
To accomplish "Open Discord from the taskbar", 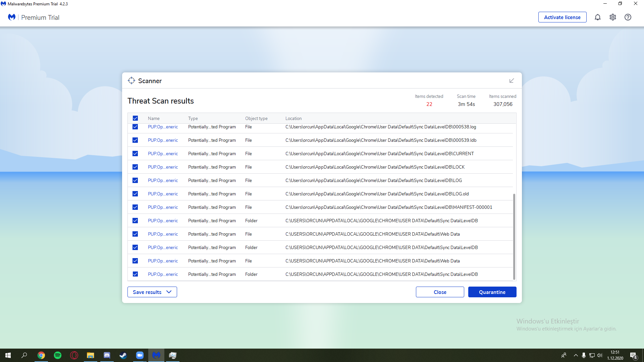I will tap(107, 355).
